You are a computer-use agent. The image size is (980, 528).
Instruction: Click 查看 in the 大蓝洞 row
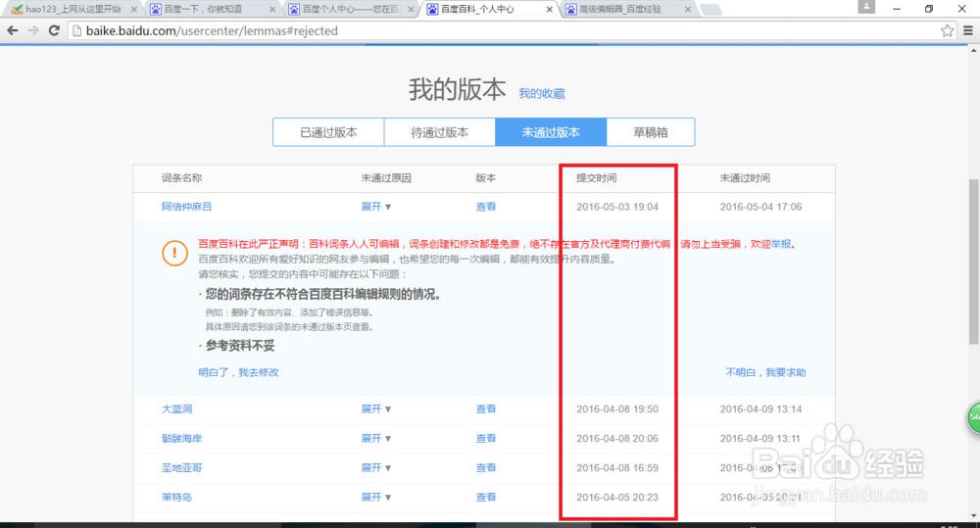486,409
